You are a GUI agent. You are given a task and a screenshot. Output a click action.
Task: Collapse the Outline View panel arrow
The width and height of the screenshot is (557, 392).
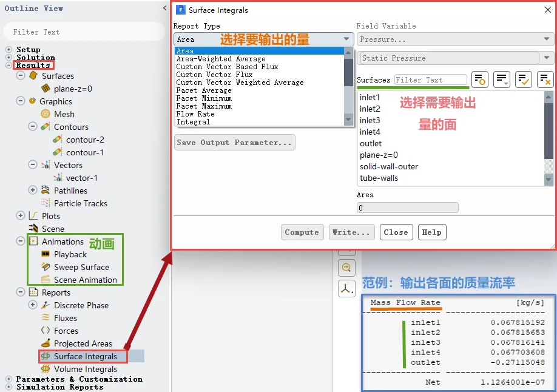(164, 8)
